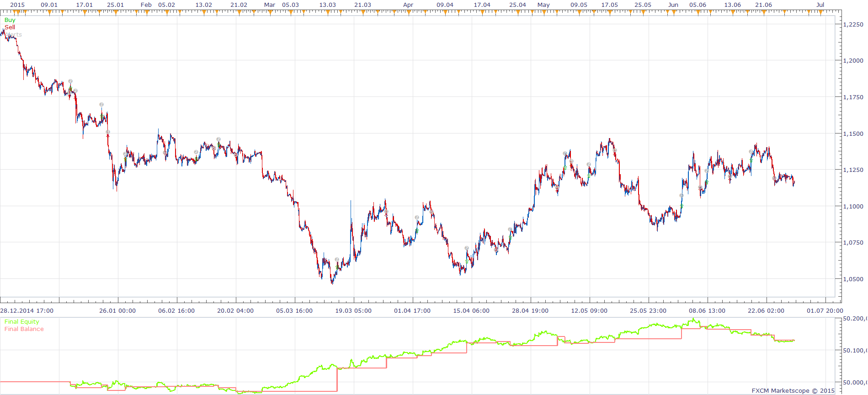
Task: Click the green Buy legend label
Action: tap(10, 20)
